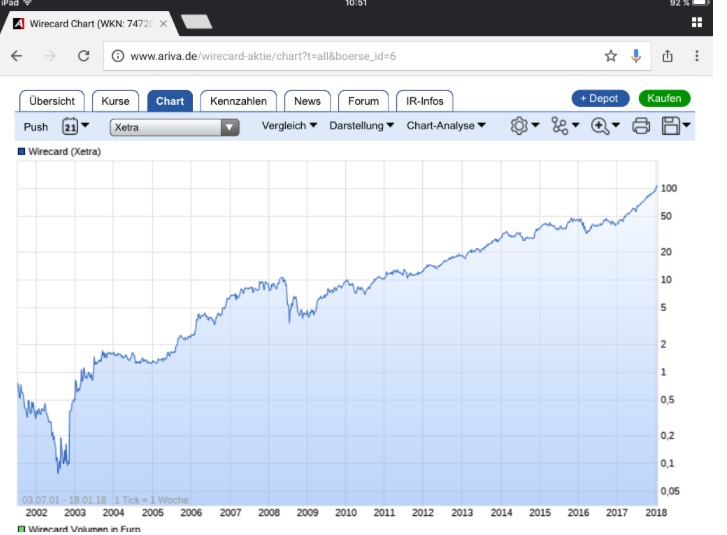Expand the arrow beside the gear icon
The width and height of the screenshot is (727, 535).
tap(536, 125)
